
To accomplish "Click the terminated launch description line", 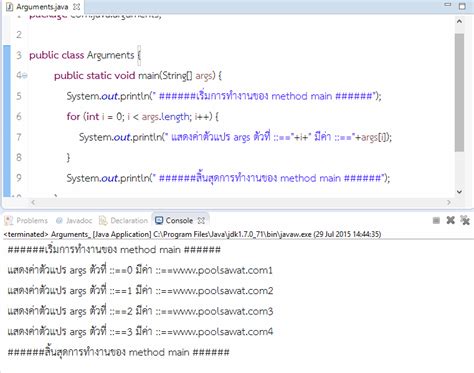I will pyautogui.click(x=192, y=234).
